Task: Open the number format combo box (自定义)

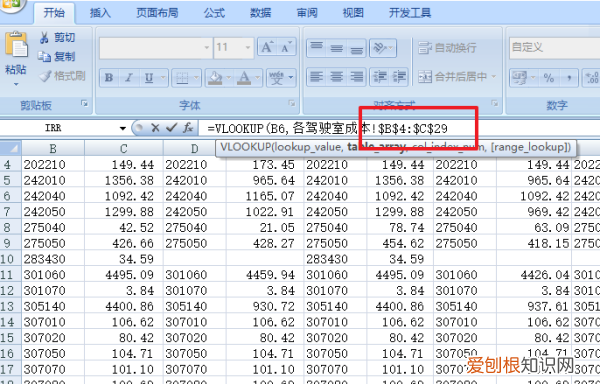Action: click(x=554, y=47)
